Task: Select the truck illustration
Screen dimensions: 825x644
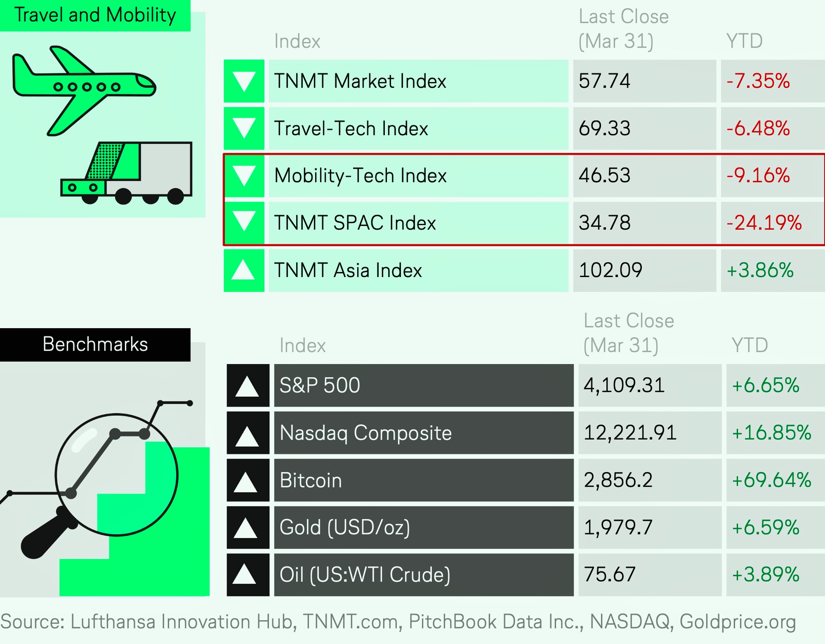Action: 127,173
